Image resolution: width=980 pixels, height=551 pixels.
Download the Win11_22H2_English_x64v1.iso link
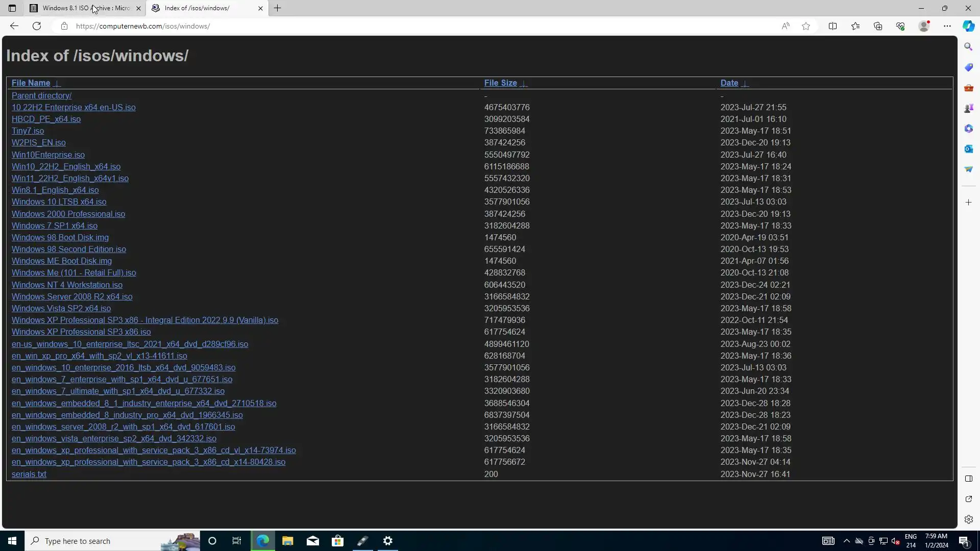click(70, 179)
